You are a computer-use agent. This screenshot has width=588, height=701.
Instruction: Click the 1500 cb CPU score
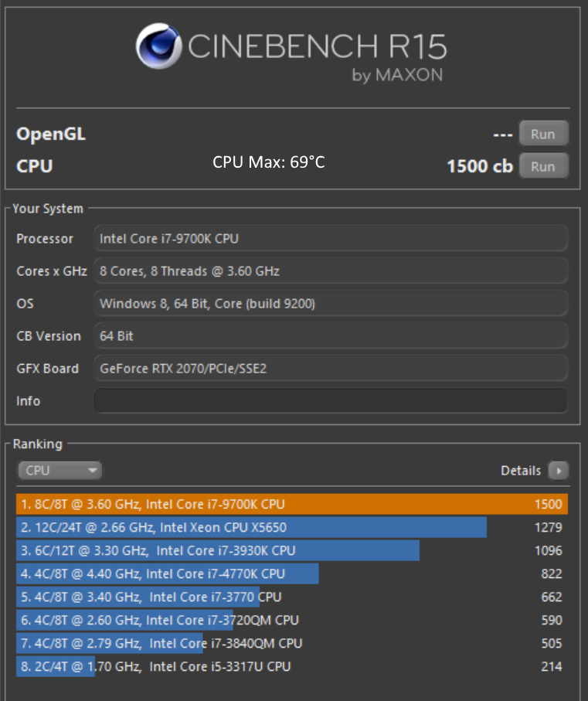479,166
